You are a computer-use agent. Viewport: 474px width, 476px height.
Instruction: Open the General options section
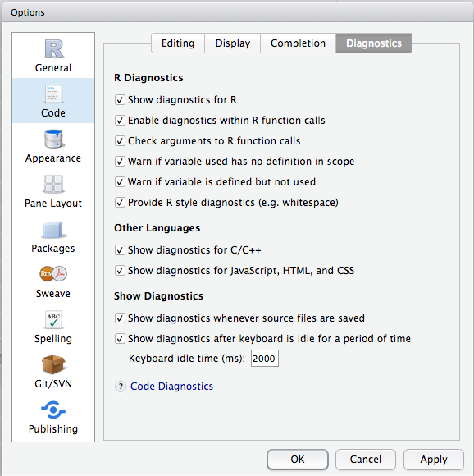[x=53, y=56]
